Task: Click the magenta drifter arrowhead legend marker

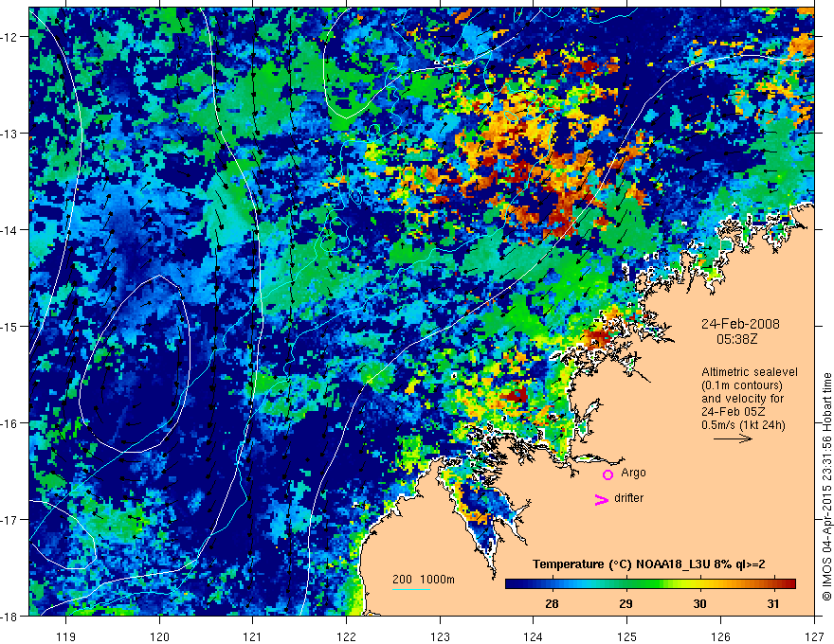Action: 602,499
